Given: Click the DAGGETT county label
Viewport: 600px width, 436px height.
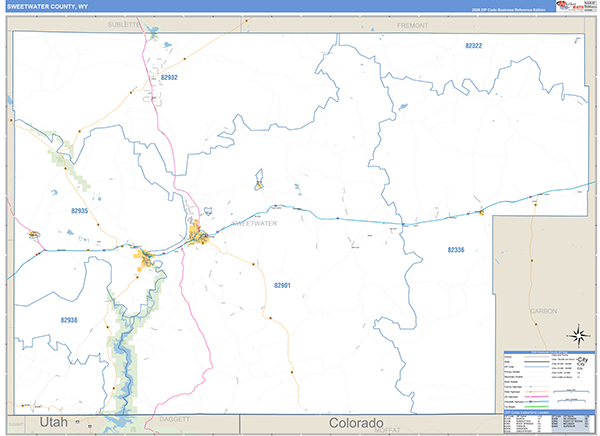Looking at the screenshot, I should tap(174, 419).
